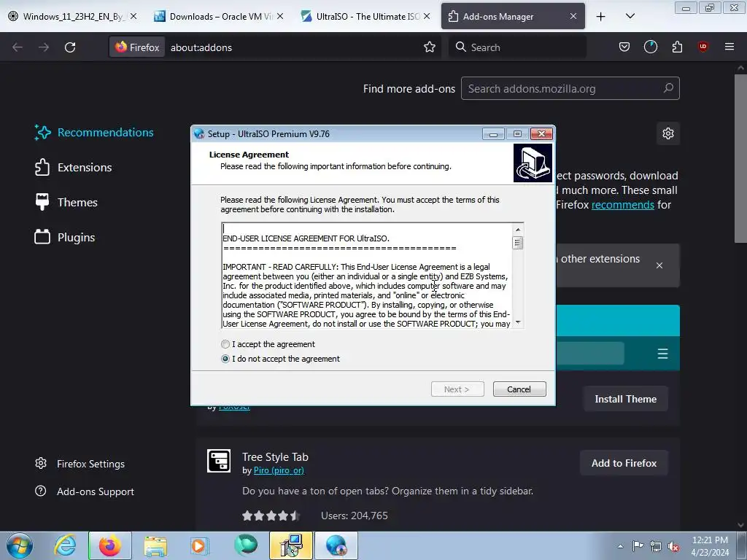
Task: Show hidden system tray icons
Action: [x=620, y=546]
